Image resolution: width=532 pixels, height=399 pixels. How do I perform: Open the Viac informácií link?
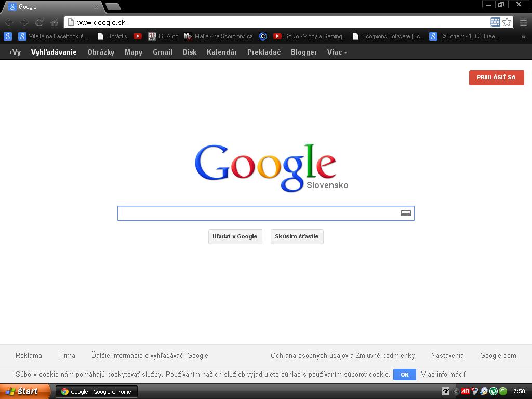(x=443, y=374)
